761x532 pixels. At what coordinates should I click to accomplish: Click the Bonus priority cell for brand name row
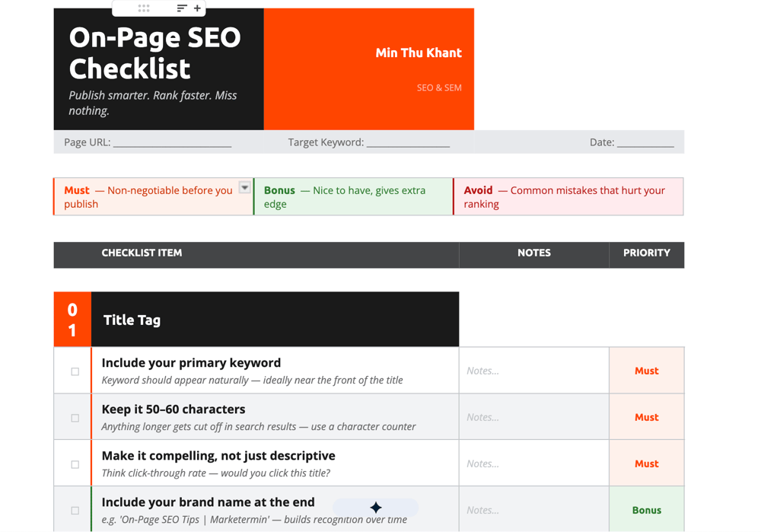click(x=647, y=510)
